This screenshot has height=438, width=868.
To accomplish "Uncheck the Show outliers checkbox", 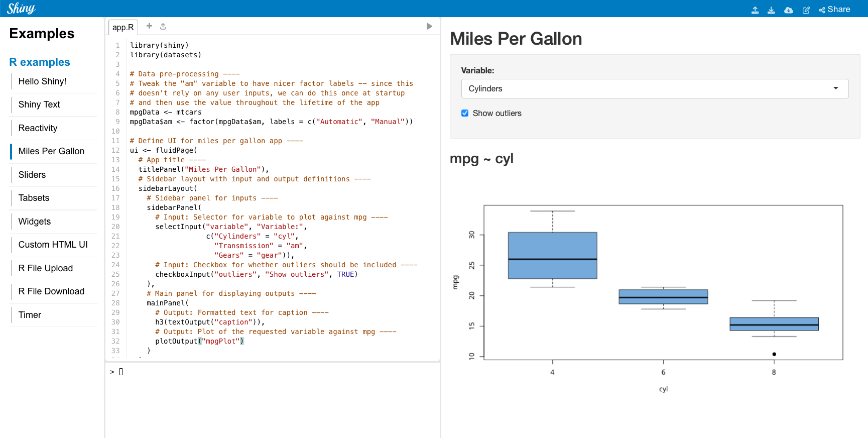I will click(x=465, y=113).
